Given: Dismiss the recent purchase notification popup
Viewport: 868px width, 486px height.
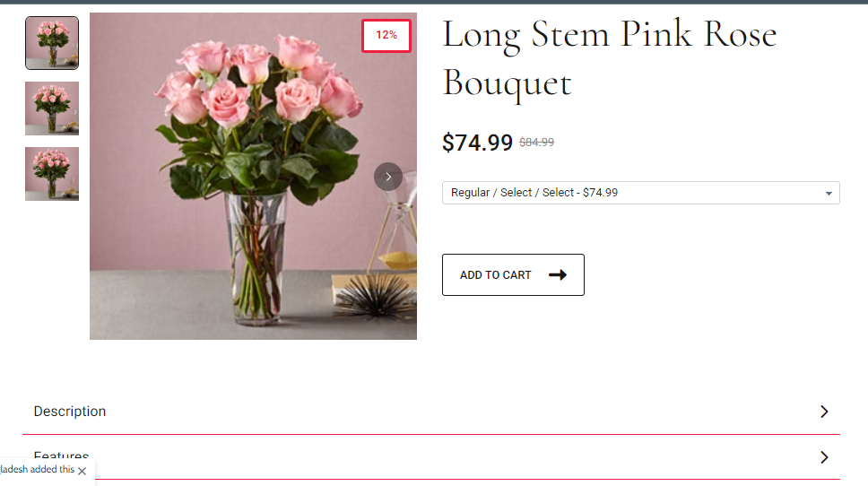Looking at the screenshot, I should pos(82,471).
